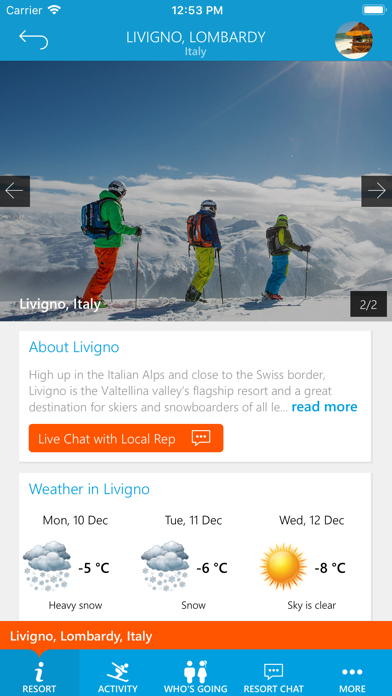Advance to next photo with right arrow
392x696 pixels.
(x=376, y=191)
